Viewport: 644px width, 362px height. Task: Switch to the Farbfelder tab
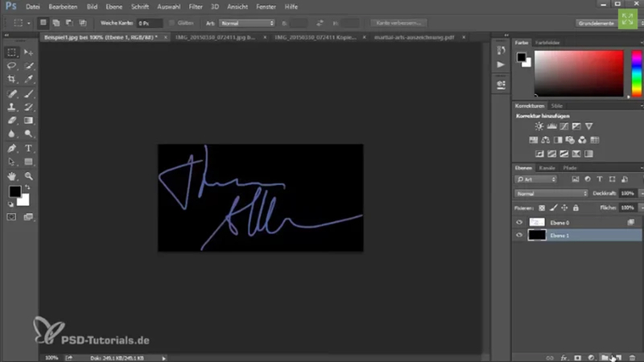coord(547,43)
